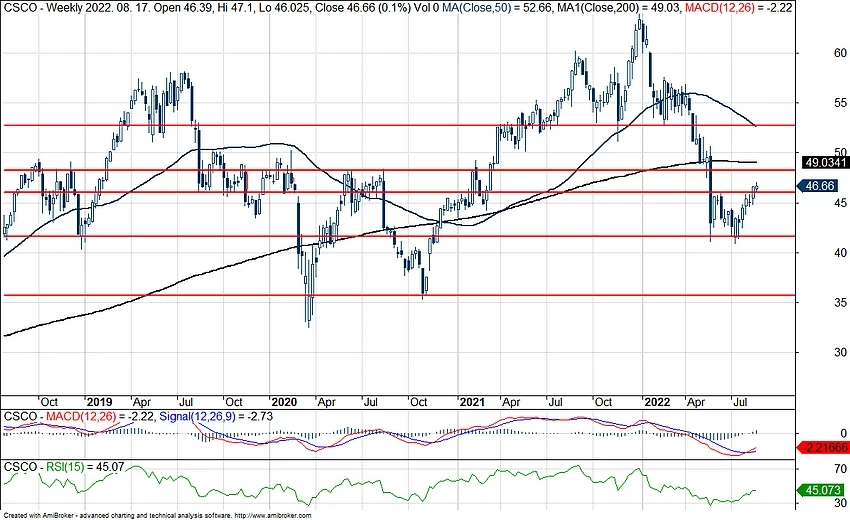Click the 35 price axis label
850x520 pixels.
click(x=840, y=303)
